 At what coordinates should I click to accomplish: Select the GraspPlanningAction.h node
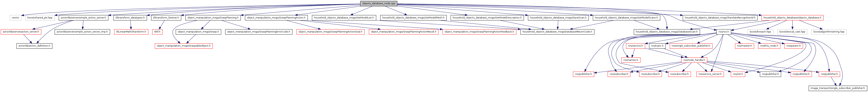click(276, 18)
